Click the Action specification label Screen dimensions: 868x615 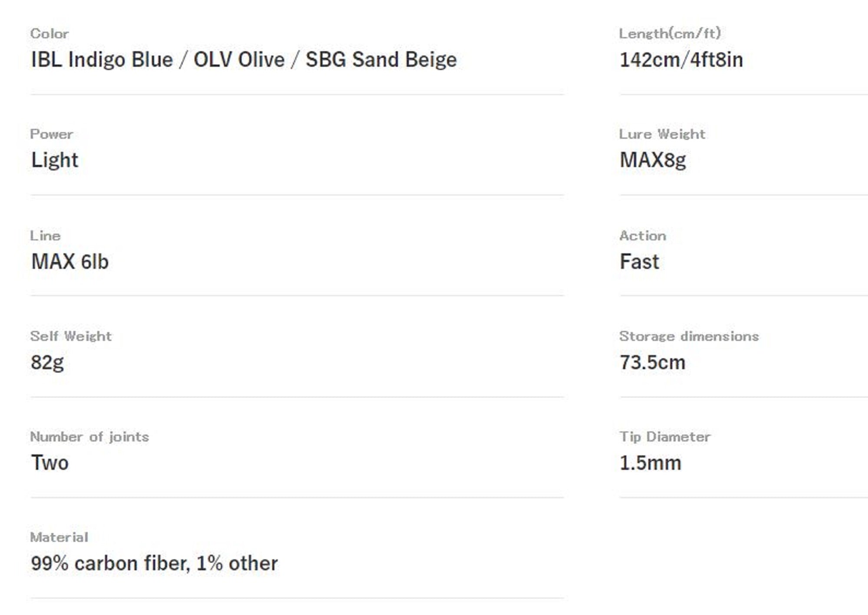642,236
